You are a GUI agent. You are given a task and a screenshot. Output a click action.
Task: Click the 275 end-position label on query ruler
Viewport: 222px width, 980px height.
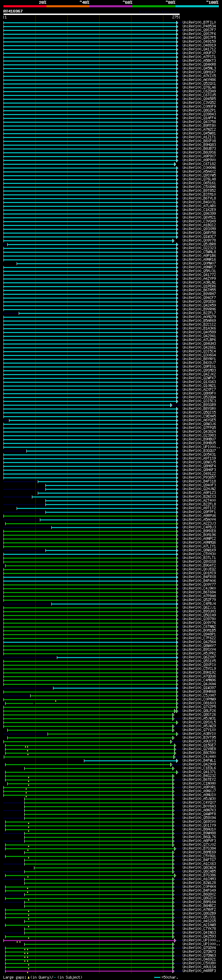tap(175, 17)
